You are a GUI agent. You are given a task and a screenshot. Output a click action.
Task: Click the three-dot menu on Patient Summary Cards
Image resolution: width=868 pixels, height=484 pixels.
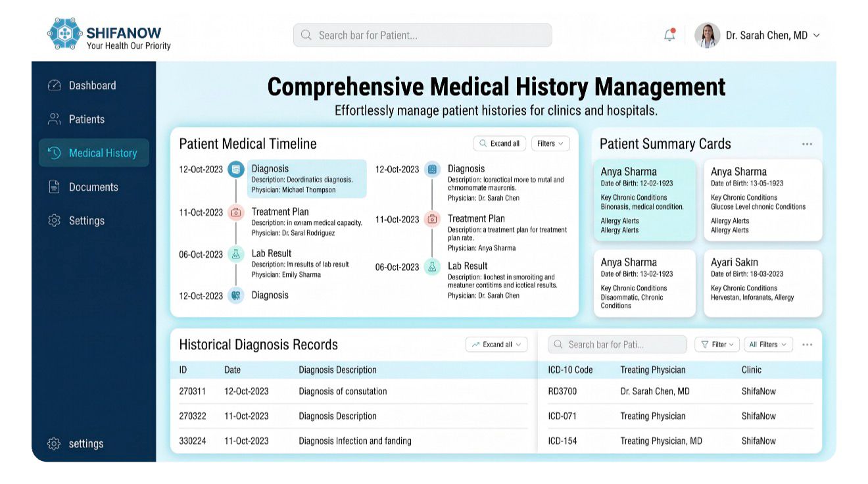(x=807, y=144)
